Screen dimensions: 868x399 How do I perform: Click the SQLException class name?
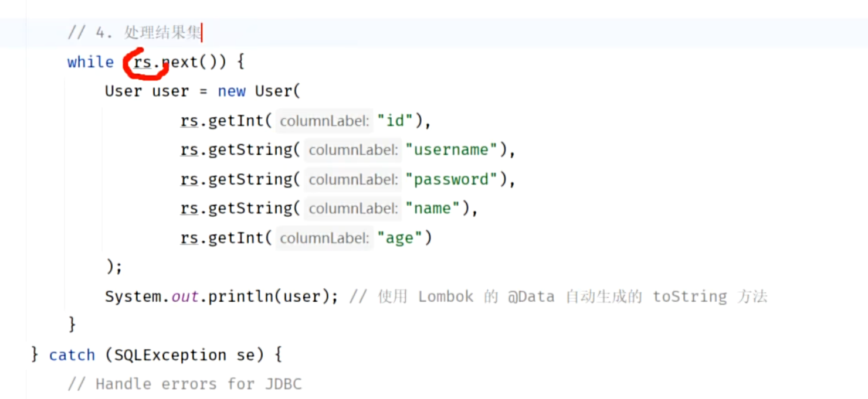pyautogui.click(x=170, y=355)
